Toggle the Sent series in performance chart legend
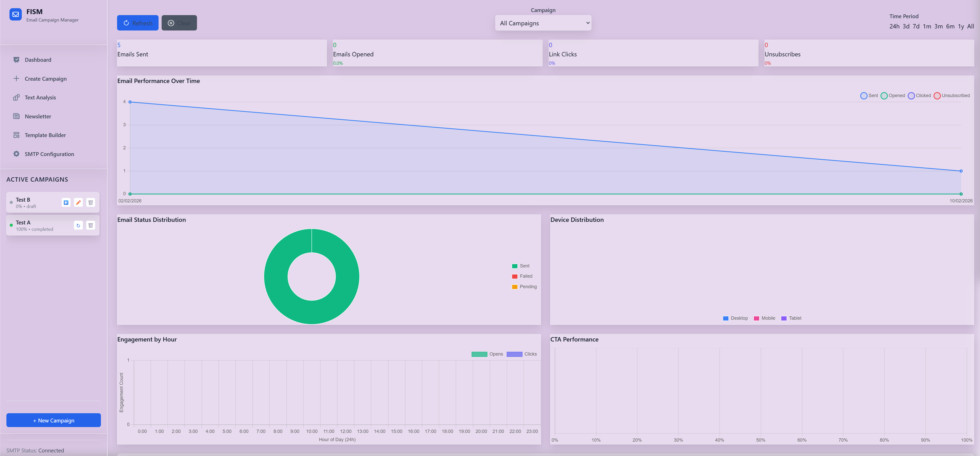The image size is (980, 456). 869,96
